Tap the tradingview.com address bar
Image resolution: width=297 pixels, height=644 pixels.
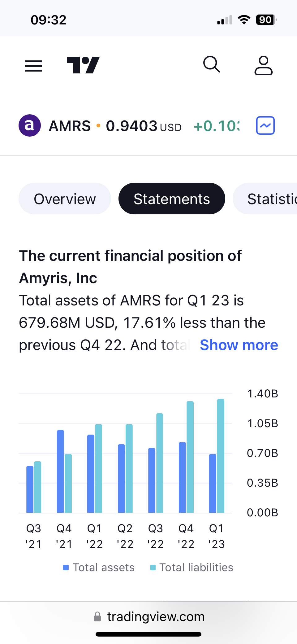tap(156, 617)
